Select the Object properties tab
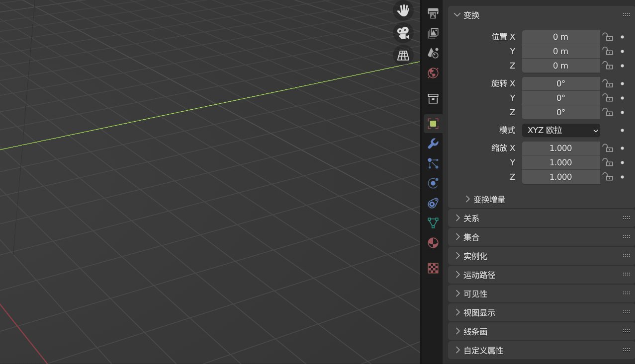Screen dimensions: 635x364 click(x=433, y=124)
